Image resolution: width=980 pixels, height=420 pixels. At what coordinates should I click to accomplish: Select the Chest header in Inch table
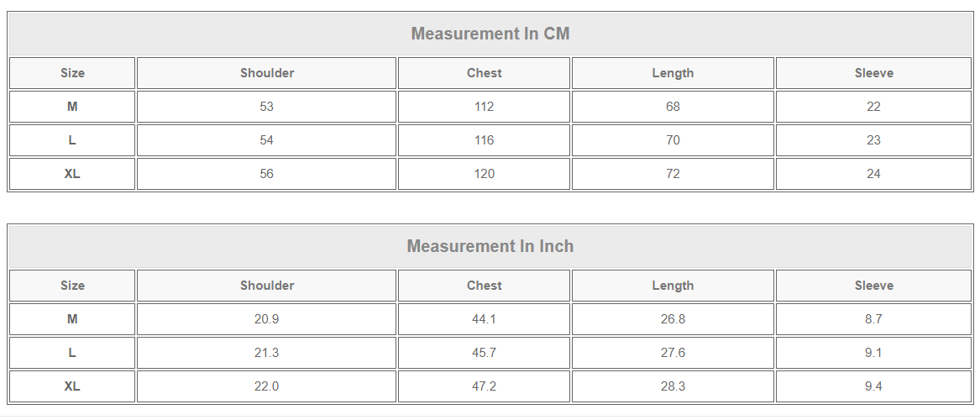[484, 286]
